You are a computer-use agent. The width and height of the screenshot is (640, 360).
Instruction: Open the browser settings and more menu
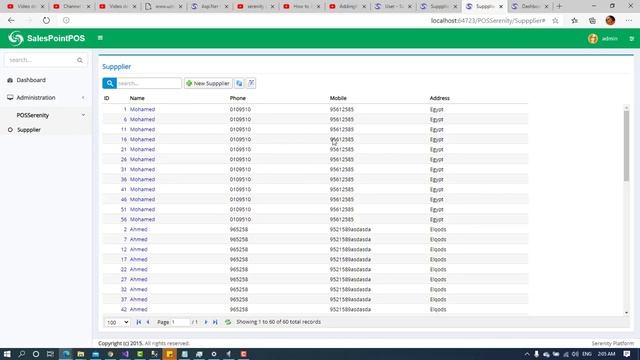tap(629, 20)
